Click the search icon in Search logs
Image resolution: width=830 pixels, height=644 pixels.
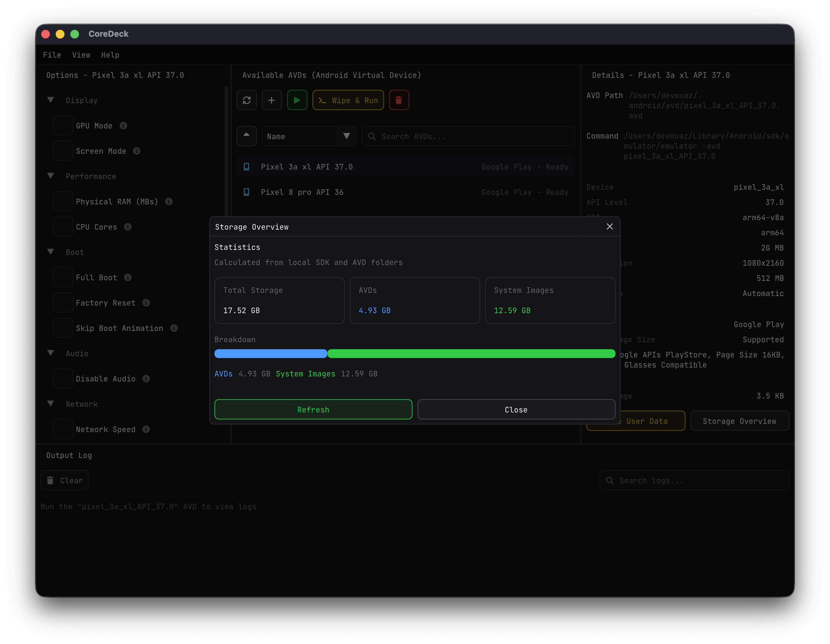click(x=610, y=480)
